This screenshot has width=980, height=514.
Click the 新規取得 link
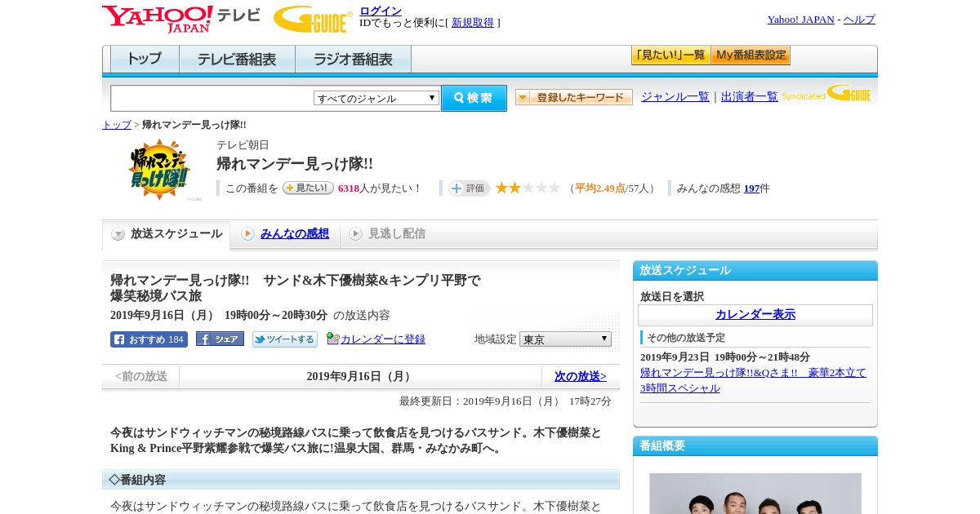[473, 23]
